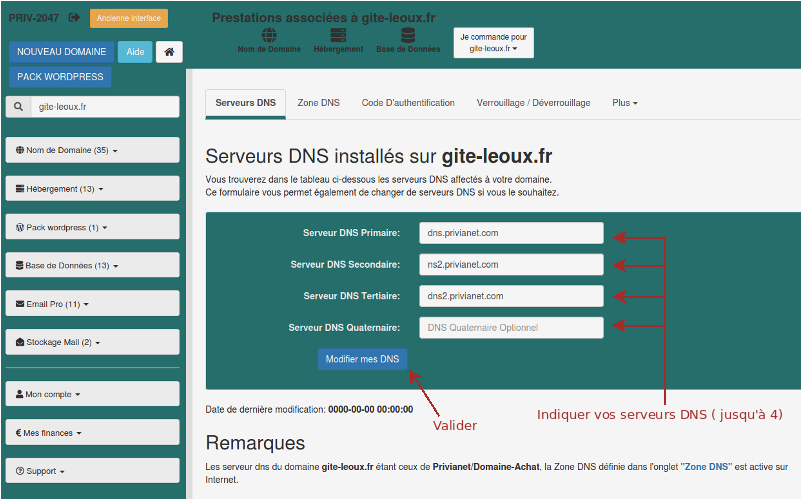This screenshot has height=501, width=803.
Task: Open the Verrouillage / Déverrouillage tab
Action: click(533, 103)
